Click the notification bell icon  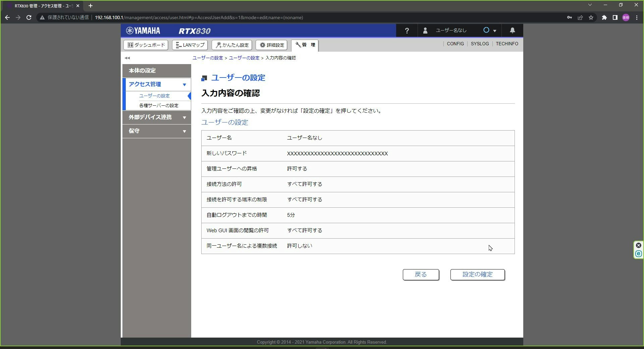pyautogui.click(x=512, y=30)
